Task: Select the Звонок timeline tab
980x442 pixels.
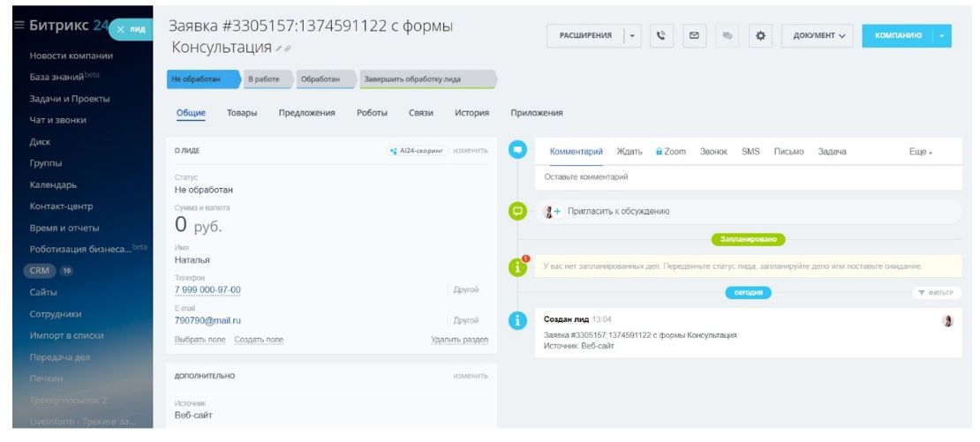Action: [713, 152]
